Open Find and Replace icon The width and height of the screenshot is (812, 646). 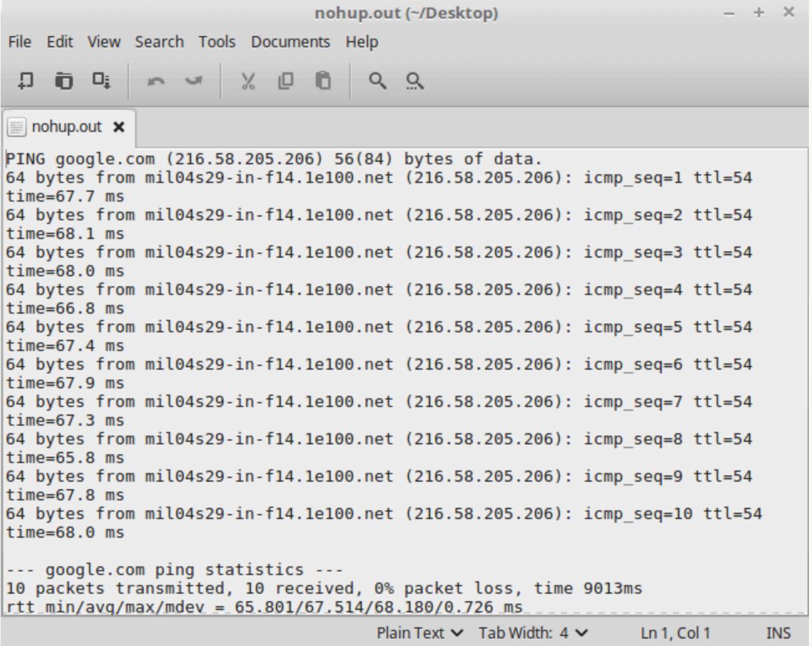pyautogui.click(x=415, y=81)
